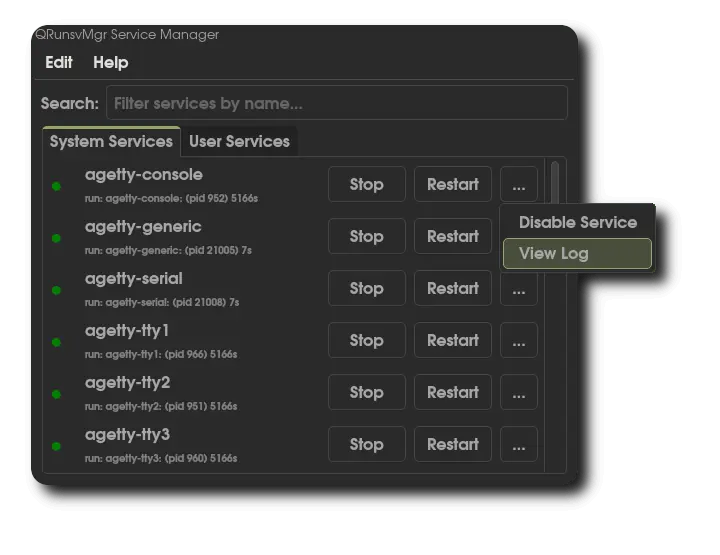Open the three-dot menu for agetty-tty1

[x=518, y=340]
